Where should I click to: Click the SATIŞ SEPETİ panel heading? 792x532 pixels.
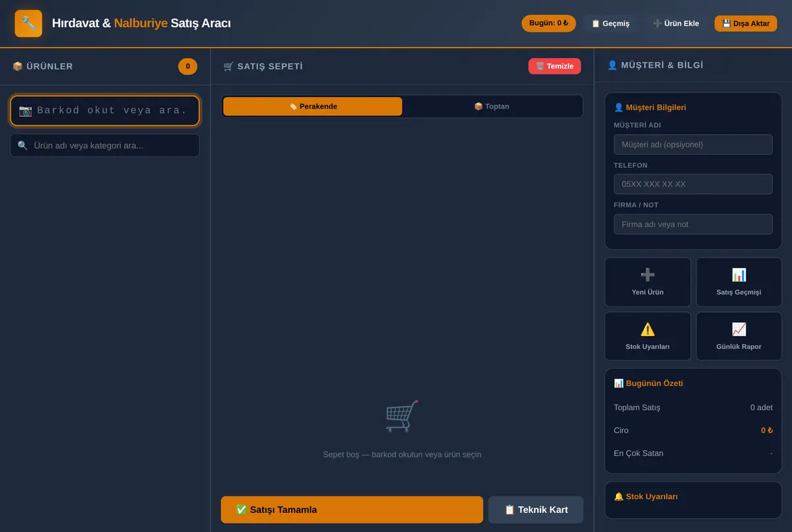(x=263, y=66)
